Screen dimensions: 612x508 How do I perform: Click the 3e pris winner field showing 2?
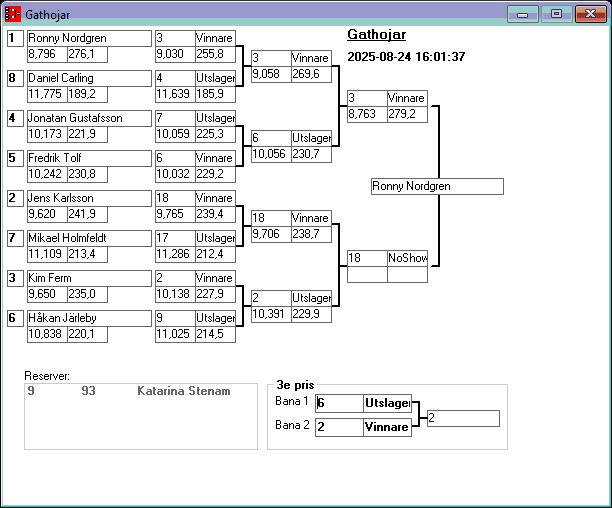coord(463,418)
